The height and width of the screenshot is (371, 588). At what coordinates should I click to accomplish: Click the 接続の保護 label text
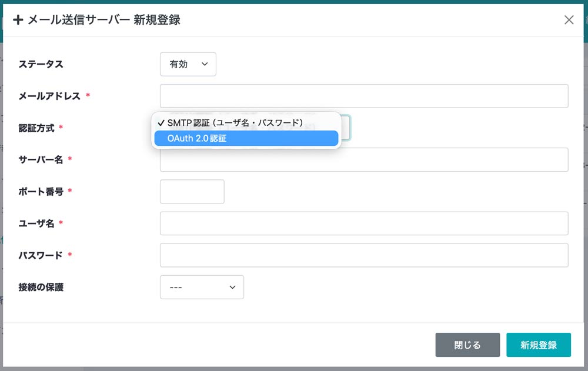pyautogui.click(x=41, y=288)
